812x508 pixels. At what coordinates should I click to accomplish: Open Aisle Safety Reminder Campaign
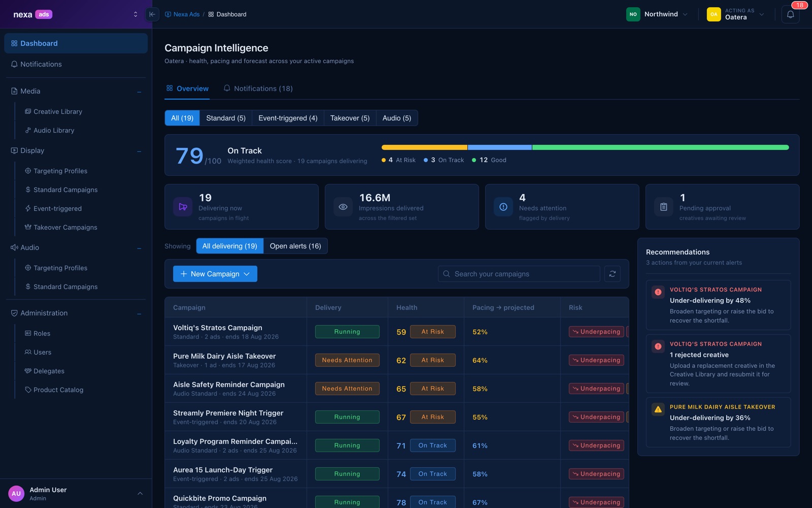point(397,389)
